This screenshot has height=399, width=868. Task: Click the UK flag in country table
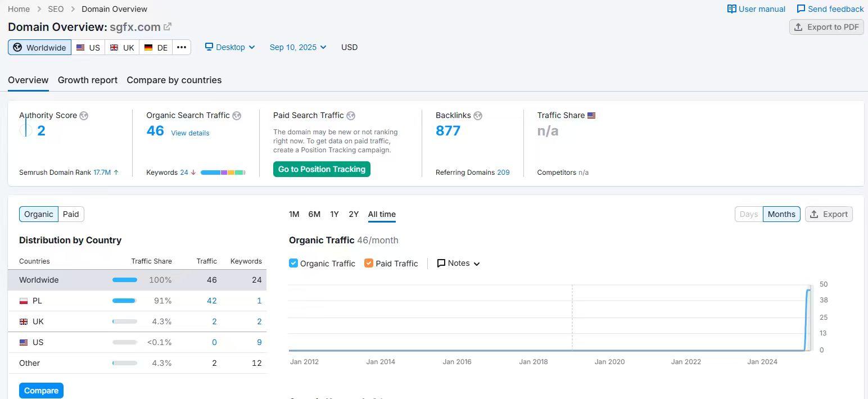(24, 321)
